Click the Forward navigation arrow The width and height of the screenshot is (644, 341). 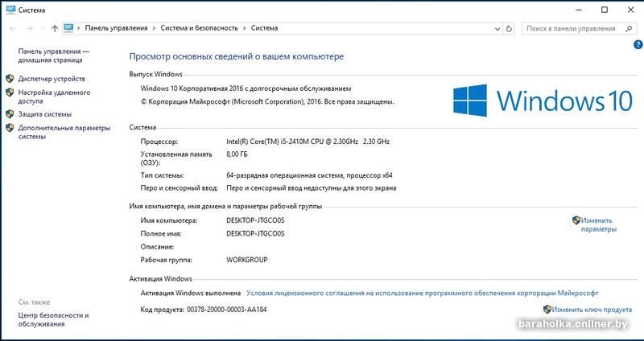(29, 28)
